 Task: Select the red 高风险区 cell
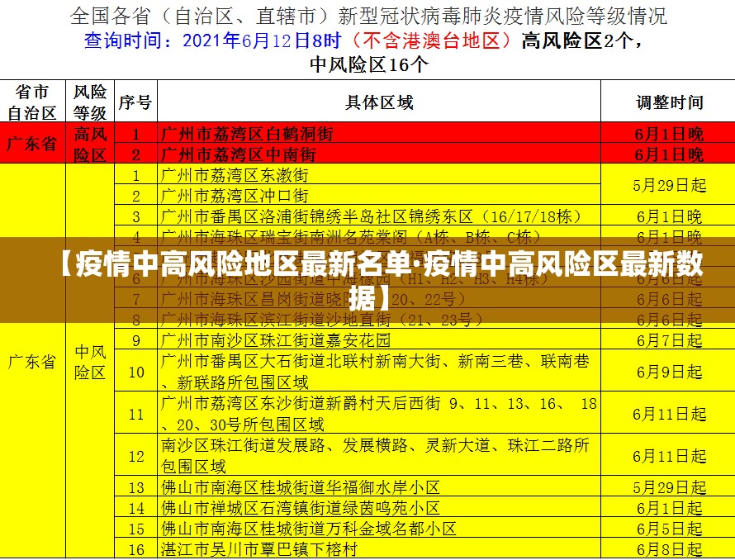(90, 144)
